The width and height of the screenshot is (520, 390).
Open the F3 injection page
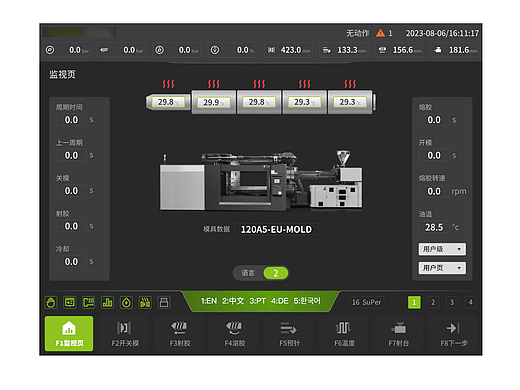pyautogui.click(x=179, y=333)
